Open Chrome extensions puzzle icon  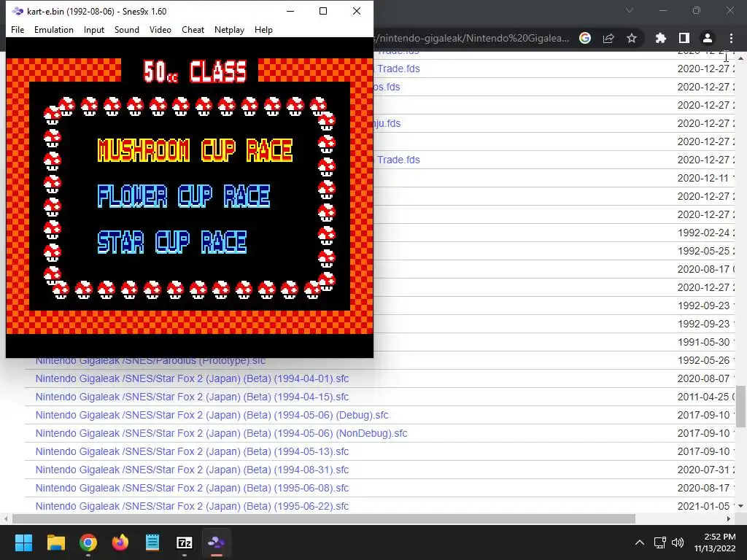click(x=660, y=38)
